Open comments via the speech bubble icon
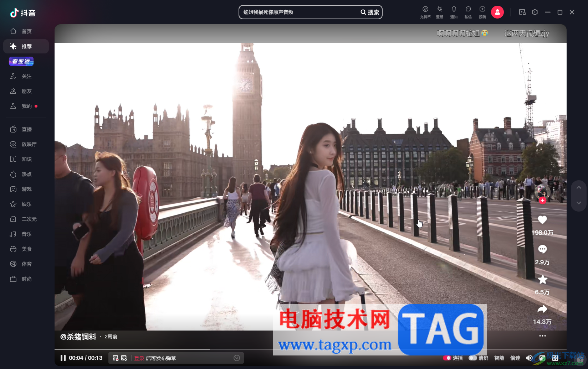This screenshot has width=588, height=369. pos(542,249)
